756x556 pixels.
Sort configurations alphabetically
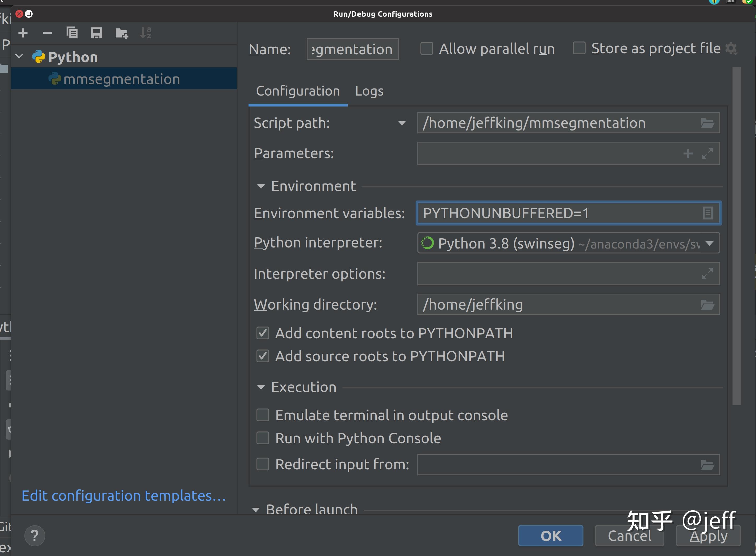(146, 33)
